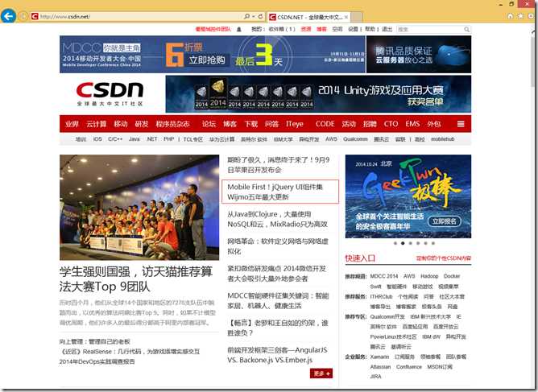
Task: Open the Tencent cloud server banner ad
Action: (x=419, y=54)
